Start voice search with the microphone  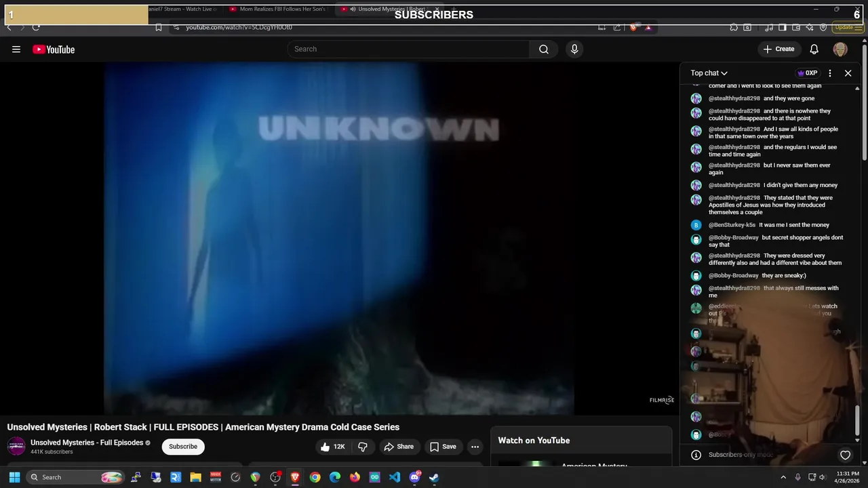[x=574, y=49]
